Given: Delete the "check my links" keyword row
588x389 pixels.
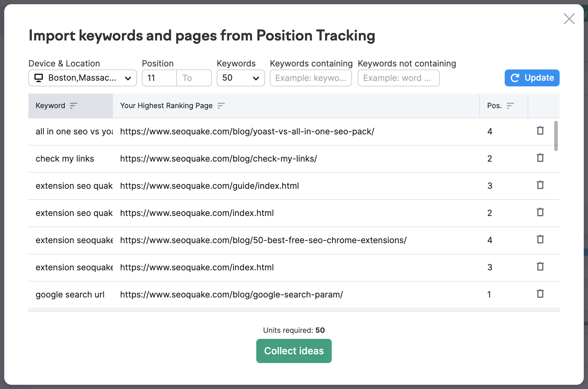Looking at the screenshot, I should click(540, 158).
